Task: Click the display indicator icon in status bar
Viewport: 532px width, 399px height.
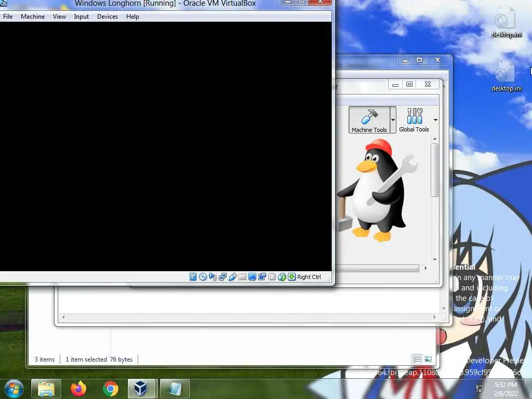Action: (x=252, y=277)
